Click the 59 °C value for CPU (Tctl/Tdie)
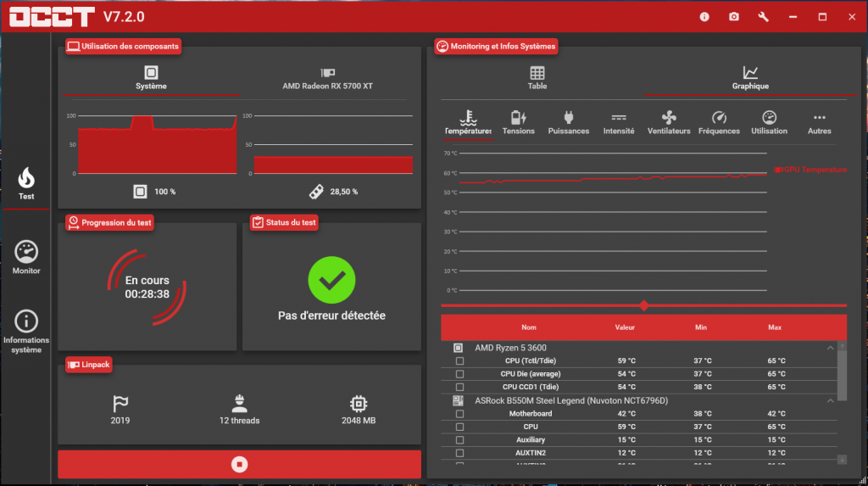The image size is (868, 486). tap(626, 360)
